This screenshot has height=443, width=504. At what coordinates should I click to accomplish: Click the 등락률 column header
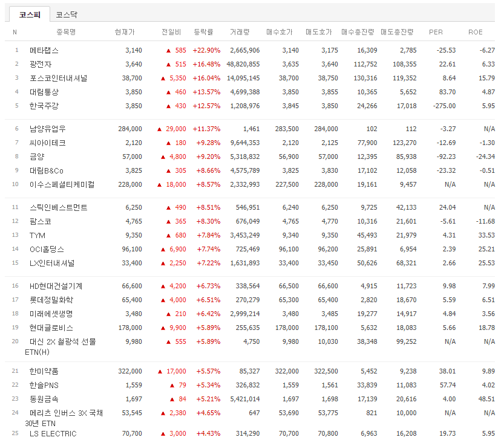click(203, 32)
